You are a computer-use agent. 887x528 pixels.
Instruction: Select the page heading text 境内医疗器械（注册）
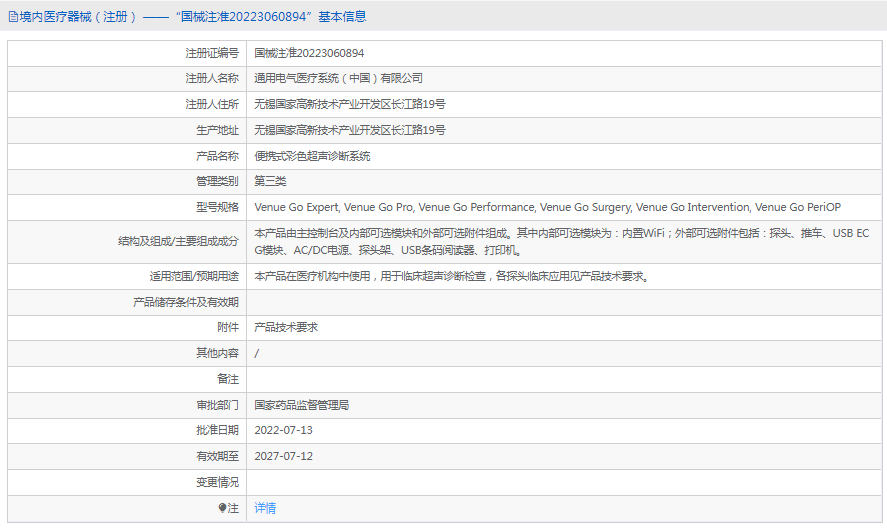click(78, 17)
